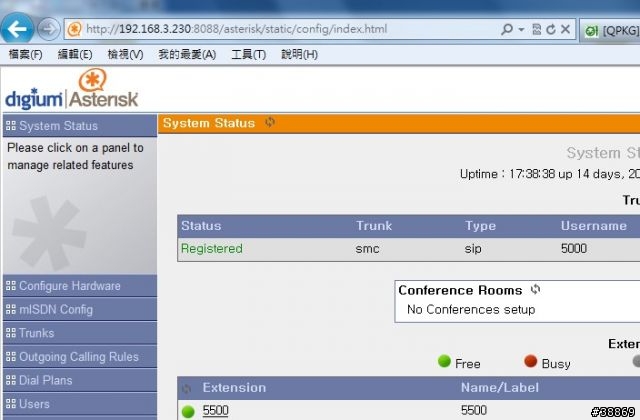The image size is (640, 420).
Task: Click the search magnifier in address bar
Action: coord(507,29)
